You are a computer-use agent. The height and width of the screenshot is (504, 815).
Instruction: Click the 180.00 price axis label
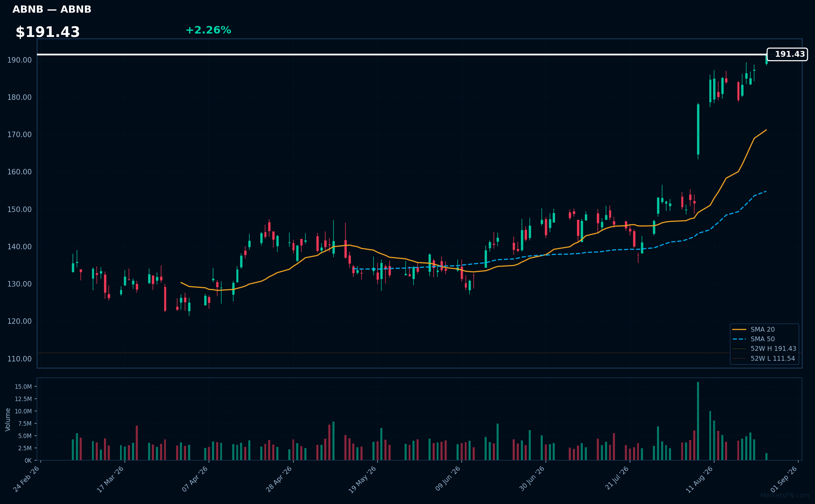coord(19,97)
